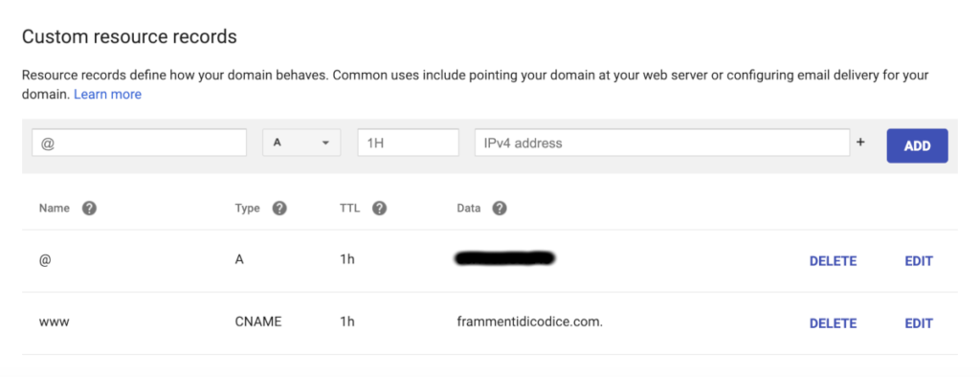Select the www record name cell
The height and width of the screenshot is (377, 980).
click(54, 322)
